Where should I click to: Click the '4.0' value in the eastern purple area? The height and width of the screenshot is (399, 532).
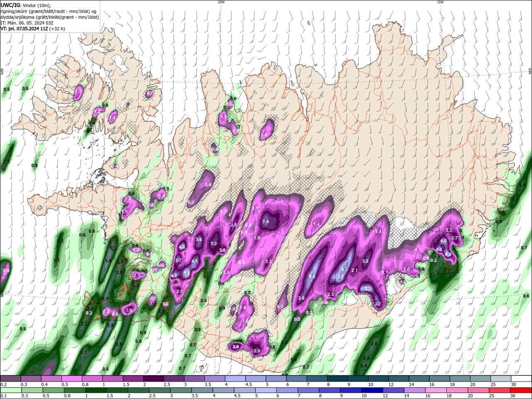click(x=443, y=241)
